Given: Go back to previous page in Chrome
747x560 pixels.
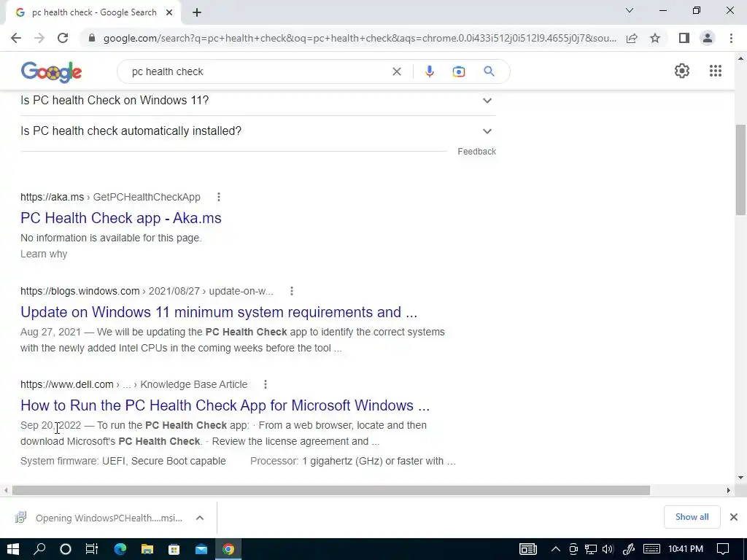Looking at the screenshot, I should pos(16,38).
